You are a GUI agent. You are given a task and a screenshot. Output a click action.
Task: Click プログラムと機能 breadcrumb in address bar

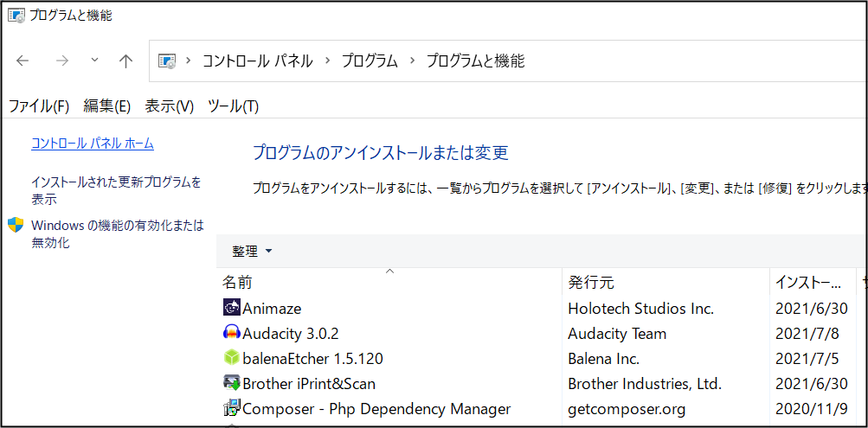[x=475, y=61]
